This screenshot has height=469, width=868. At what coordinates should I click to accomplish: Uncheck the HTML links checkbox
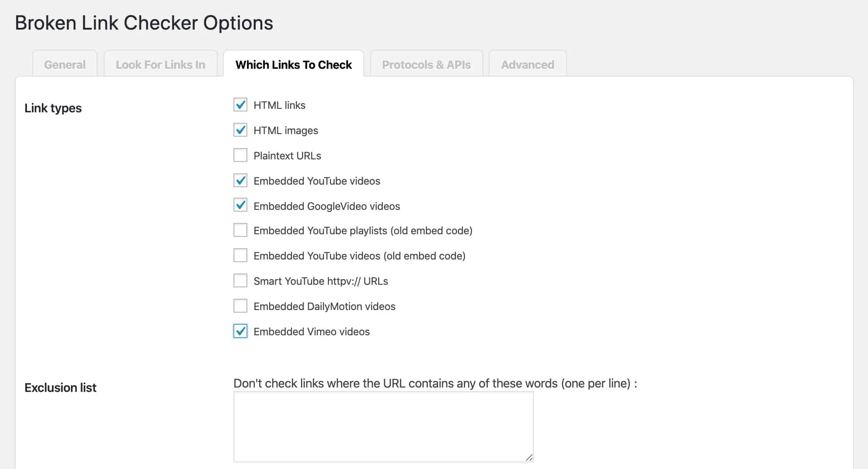pyautogui.click(x=240, y=105)
